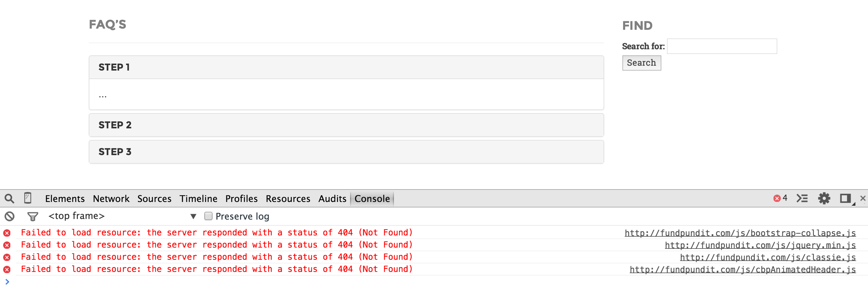The width and height of the screenshot is (868, 292).
Task: Open the bootstrap-collapse.js link
Action: point(740,233)
